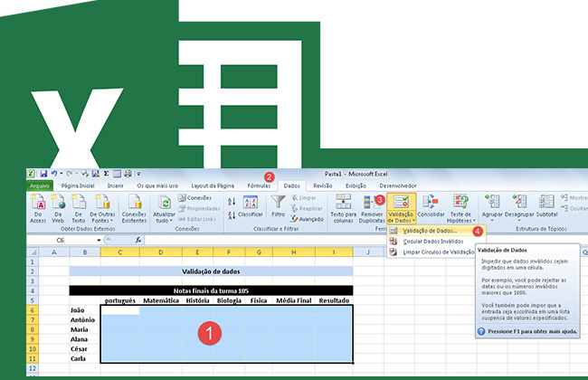Open the Desenvolvedor tab
This screenshot has width=588, height=380.
[x=398, y=185]
